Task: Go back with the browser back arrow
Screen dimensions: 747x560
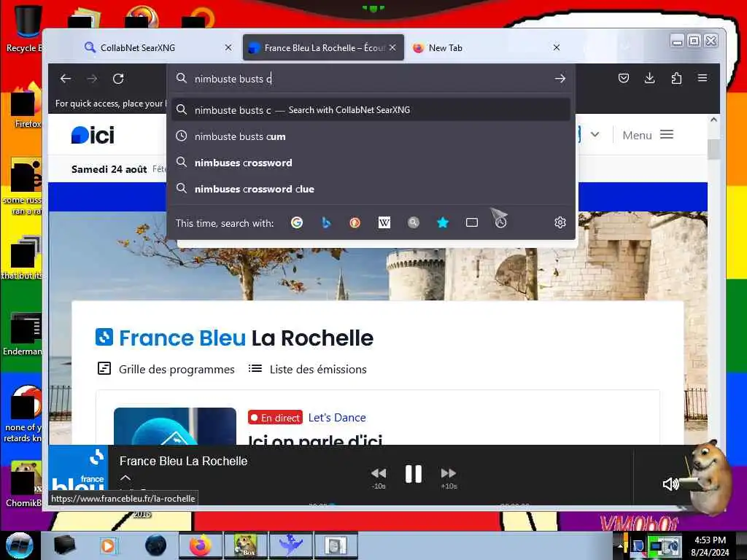Action: (66, 79)
